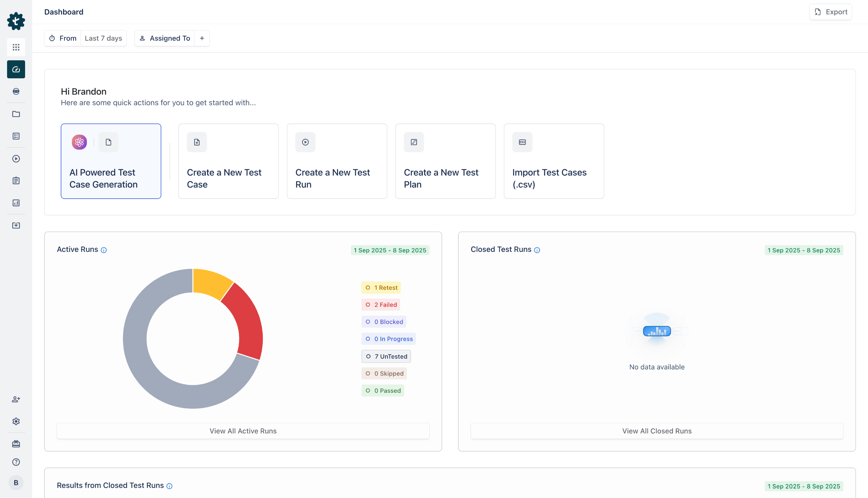Click the Active Runs info icon

coord(104,250)
